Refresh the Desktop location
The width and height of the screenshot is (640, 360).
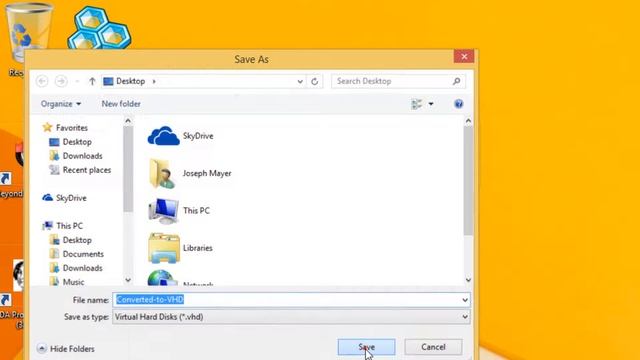(x=314, y=81)
